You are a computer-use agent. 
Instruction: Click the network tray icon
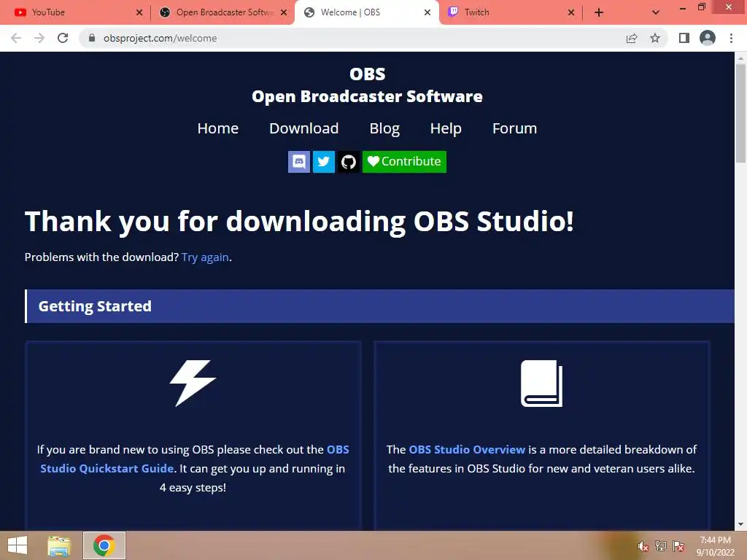tap(661, 546)
